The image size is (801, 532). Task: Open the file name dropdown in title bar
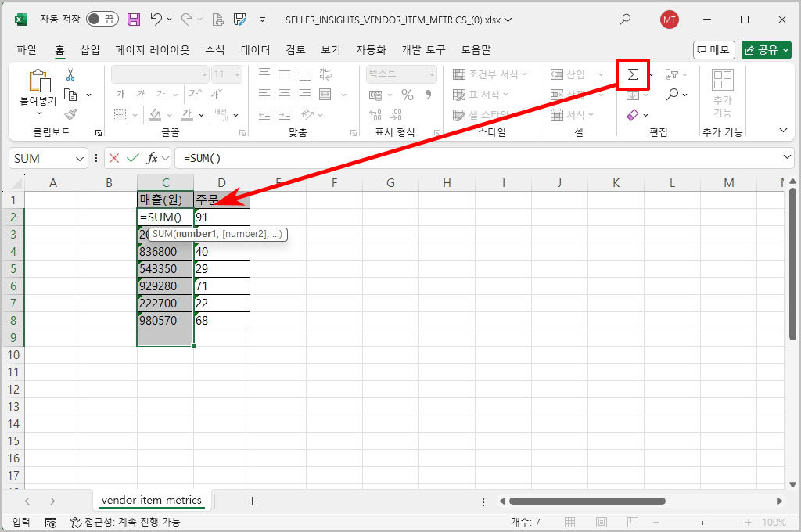[x=508, y=20]
